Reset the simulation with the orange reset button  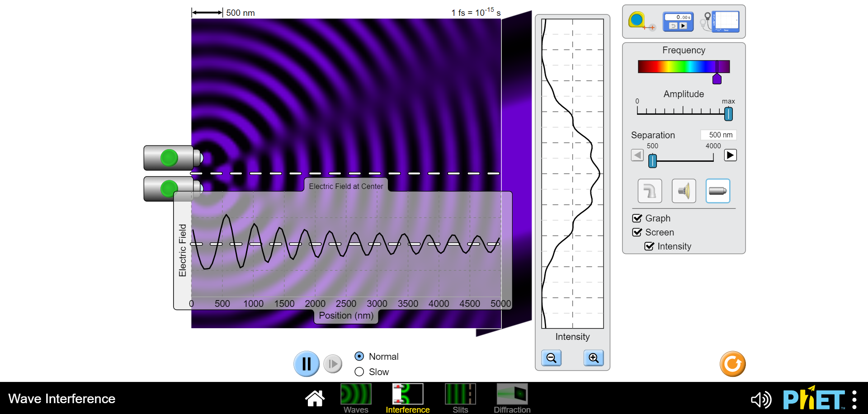[x=732, y=364]
